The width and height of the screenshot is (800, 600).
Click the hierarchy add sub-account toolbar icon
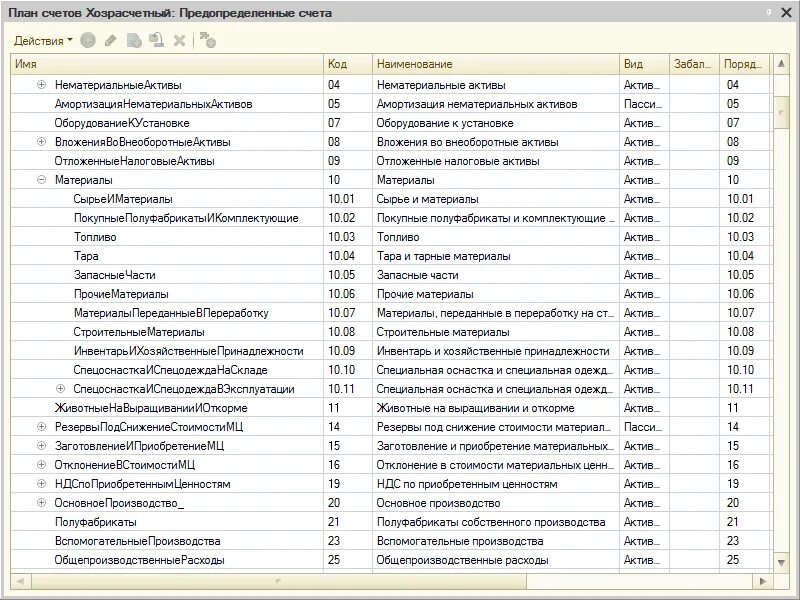tap(208, 40)
